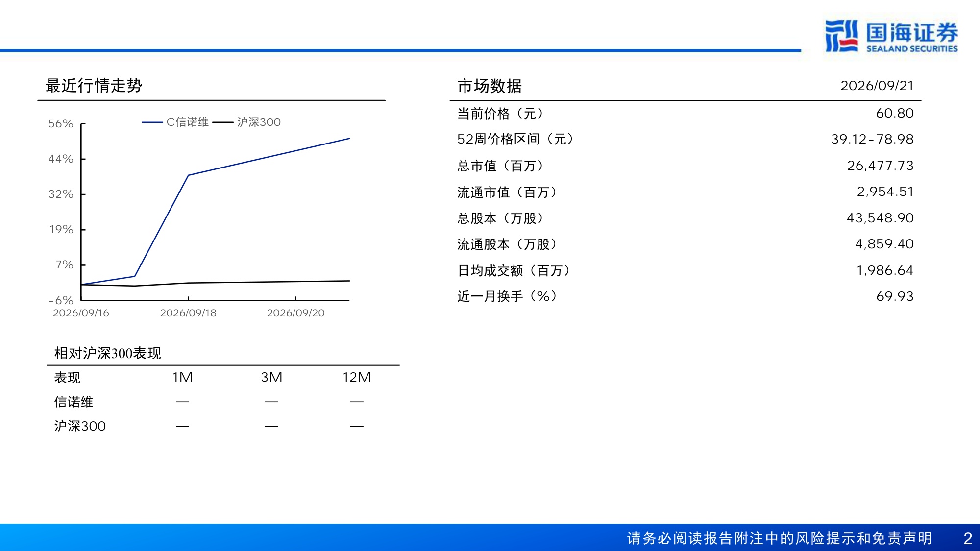Click the 沪深300 row label in performance table
Screen dimensions: 980x551
(x=80, y=426)
